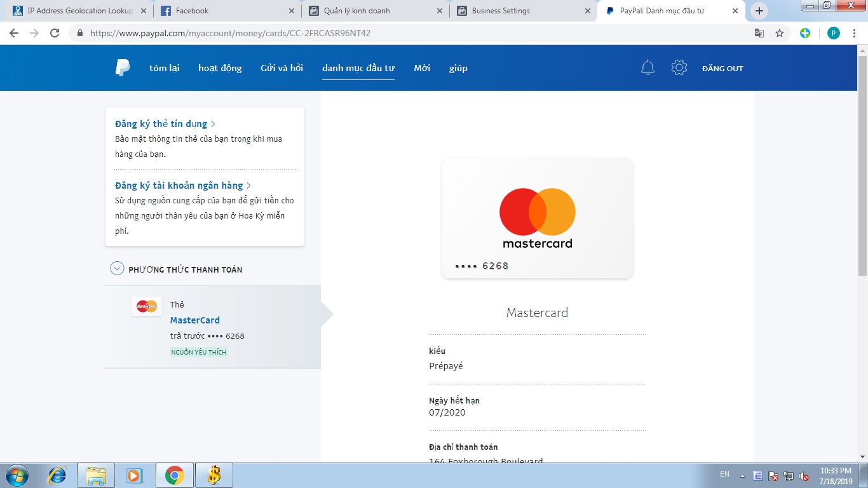Screen dimensions: 868x488
Task: Collapse the PHƯƠNG THỨC THANH TOÁN section
Action: tap(117, 268)
